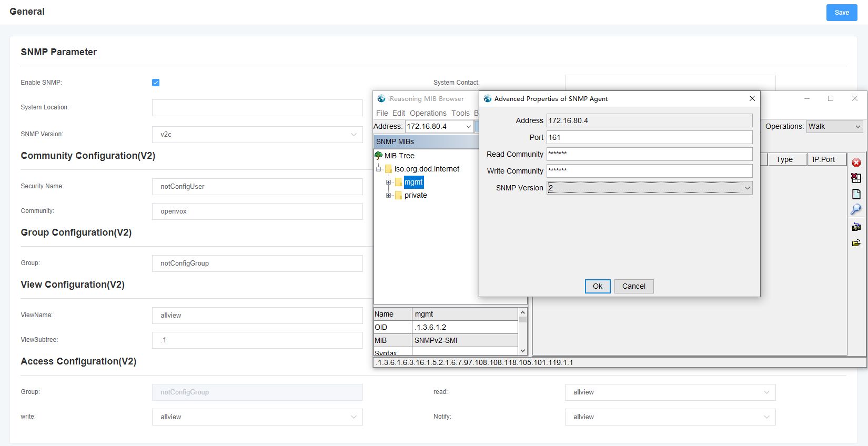
Task: Click the ViewSubtree field containing .1
Action: point(257,340)
